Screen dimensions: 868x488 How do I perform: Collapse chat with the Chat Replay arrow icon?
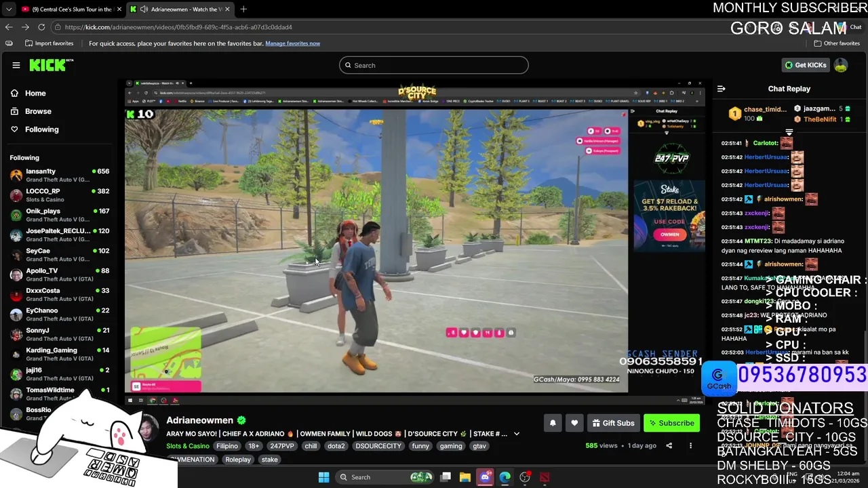point(721,89)
